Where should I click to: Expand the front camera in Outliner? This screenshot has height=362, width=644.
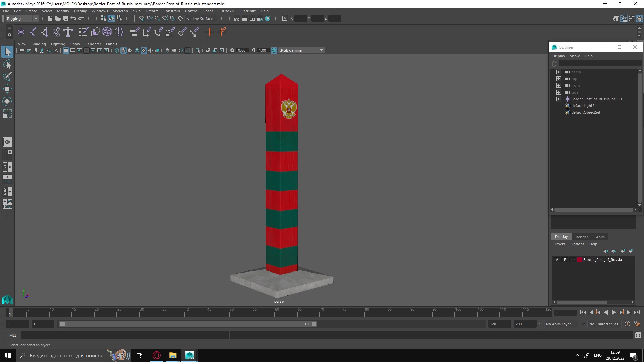point(558,85)
